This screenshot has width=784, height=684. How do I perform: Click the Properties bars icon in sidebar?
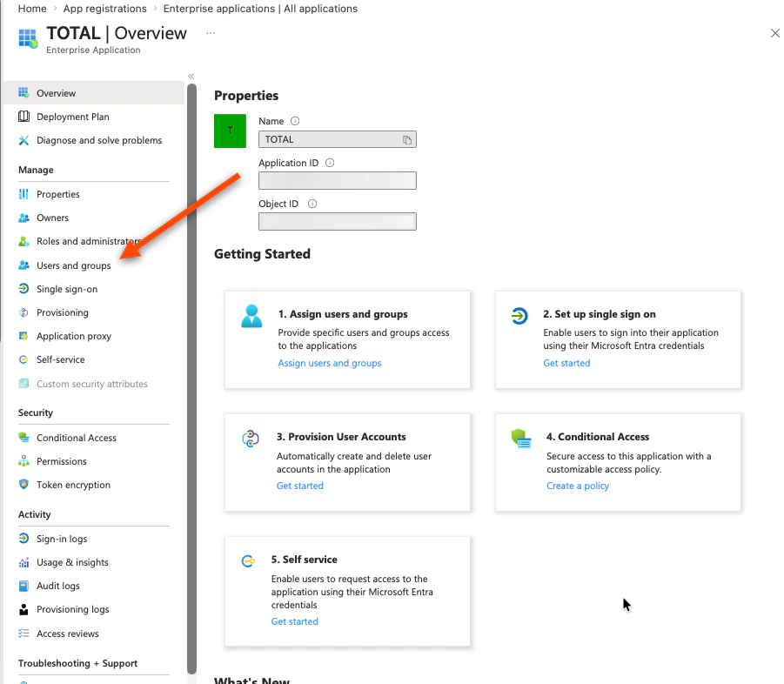pyautogui.click(x=23, y=194)
